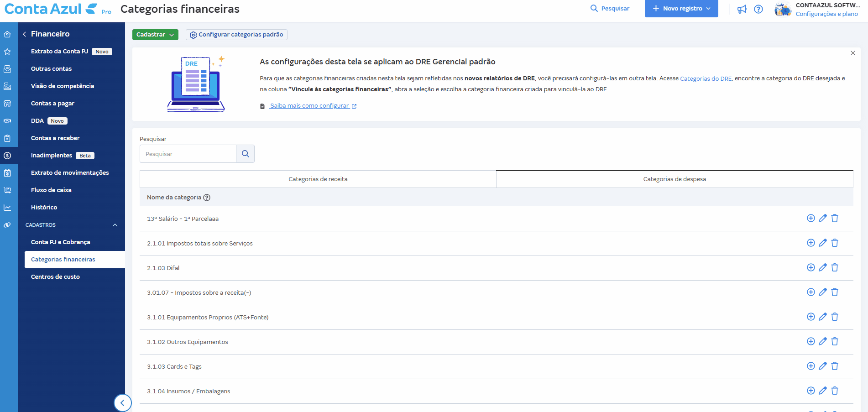Switch to Categorias de receita tab
Screen dimensions: 868x412
[x=318, y=179]
